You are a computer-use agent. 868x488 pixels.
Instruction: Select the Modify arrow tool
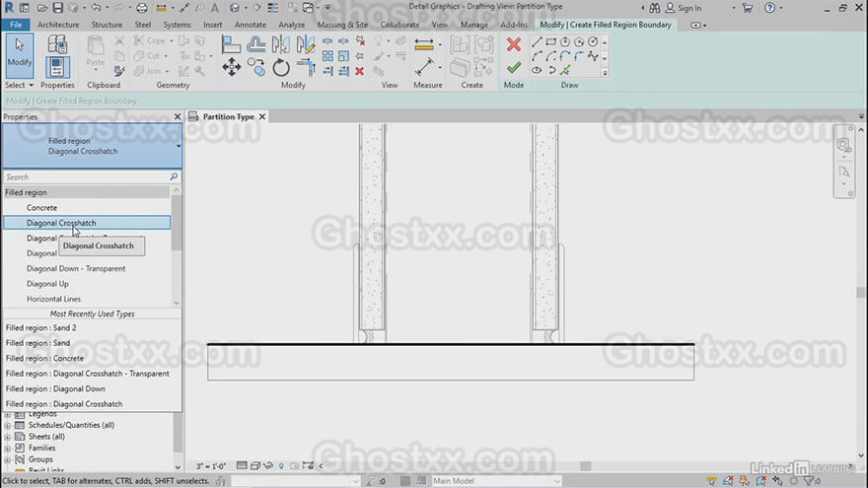pos(20,55)
